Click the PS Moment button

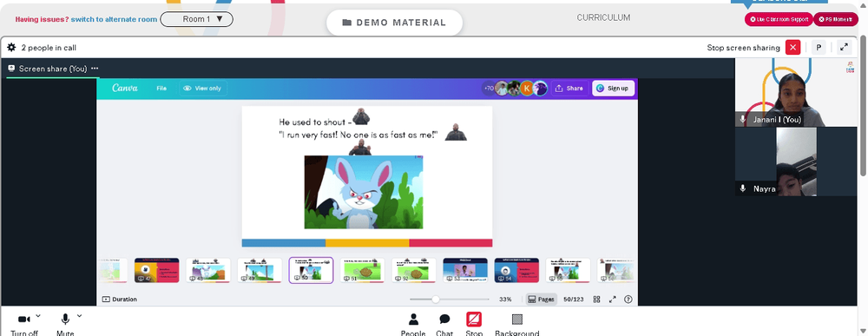(x=835, y=19)
